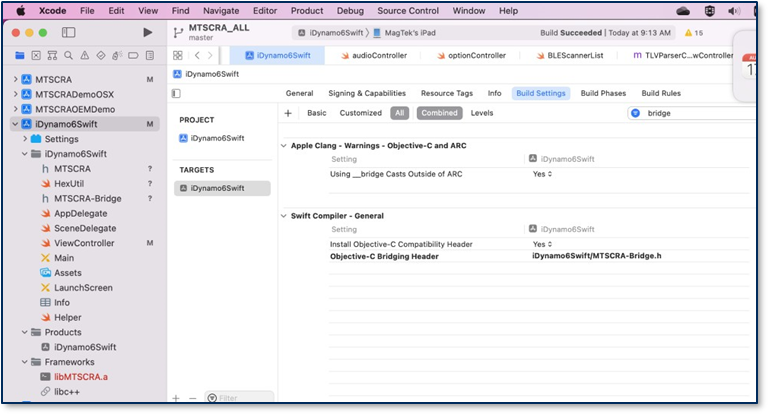Open the Find navigator magnifier icon
The width and height of the screenshot is (768, 414).
point(69,55)
